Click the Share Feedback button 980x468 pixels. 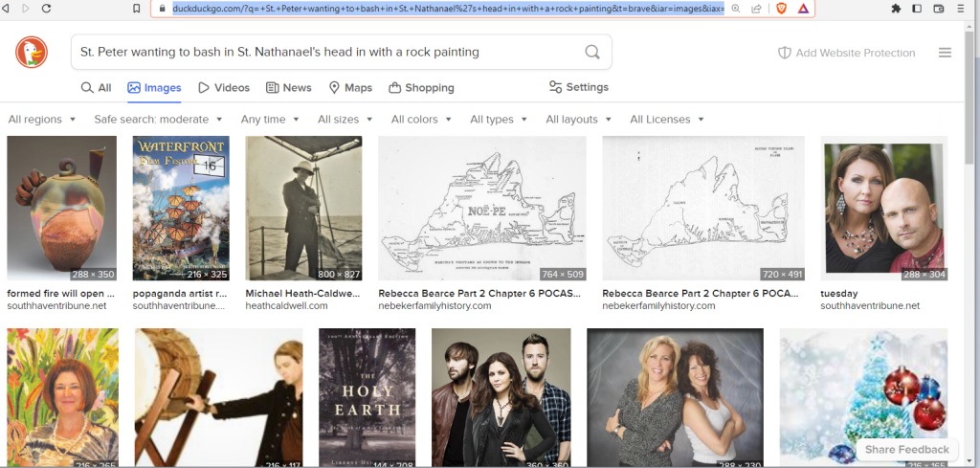click(x=906, y=449)
